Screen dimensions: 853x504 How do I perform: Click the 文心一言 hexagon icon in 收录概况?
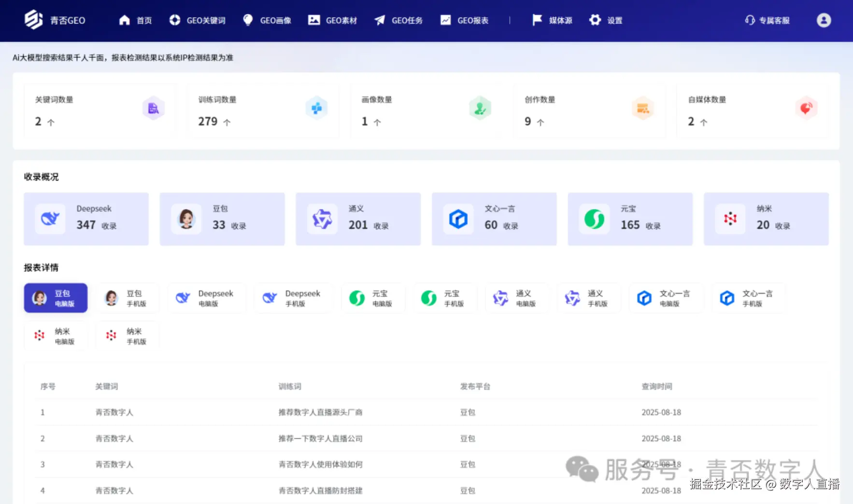pyautogui.click(x=458, y=219)
